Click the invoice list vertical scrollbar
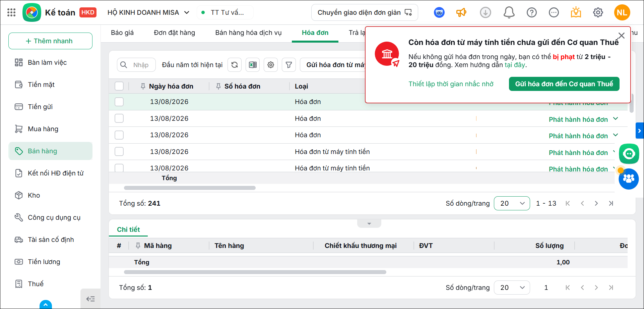The image size is (644, 309). (x=632, y=103)
